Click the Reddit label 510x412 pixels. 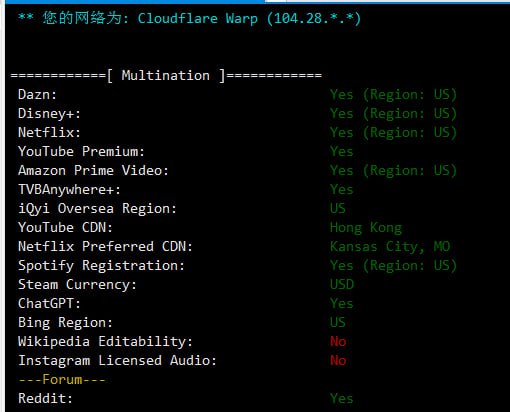click(x=45, y=399)
